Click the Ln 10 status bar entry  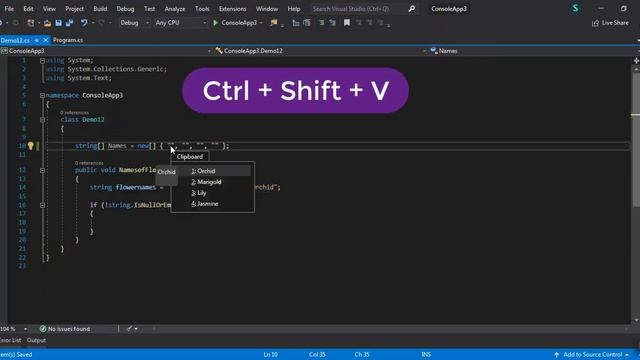pyautogui.click(x=270, y=355)
